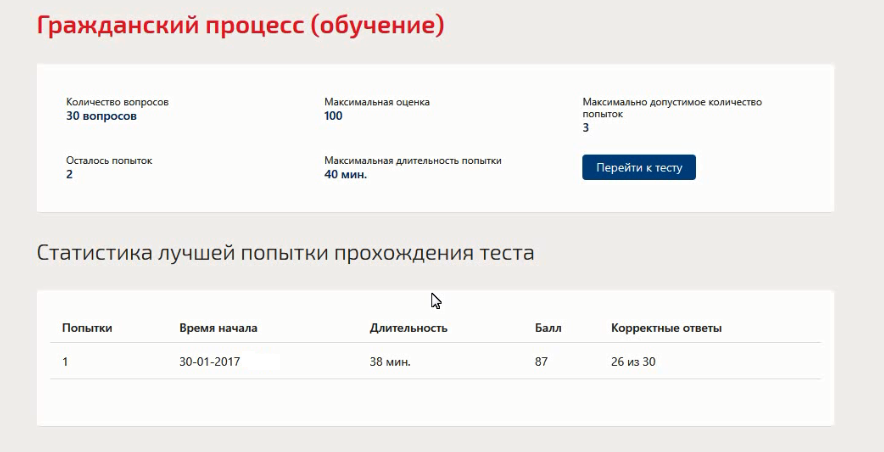Screen dimensions: 884x452
Task: Select the 'Осталось попыток' label
Action: (109, 161)
